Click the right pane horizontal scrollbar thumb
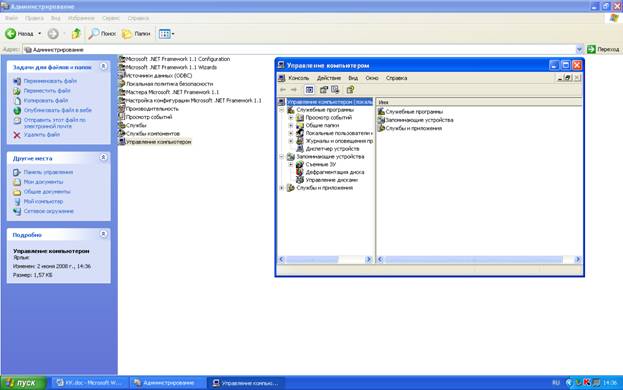Screen dimensions: 623x390 coord(474,259)
